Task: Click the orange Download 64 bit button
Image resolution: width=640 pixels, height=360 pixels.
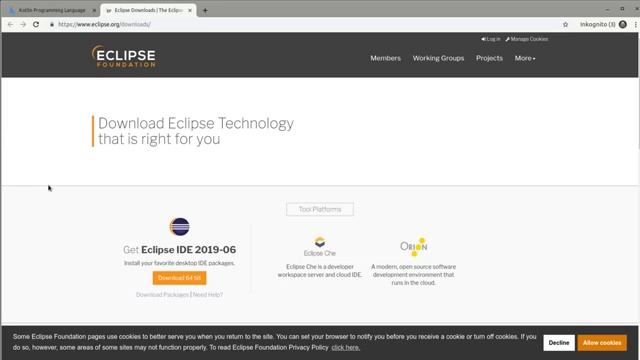Action: coord(180,278)
